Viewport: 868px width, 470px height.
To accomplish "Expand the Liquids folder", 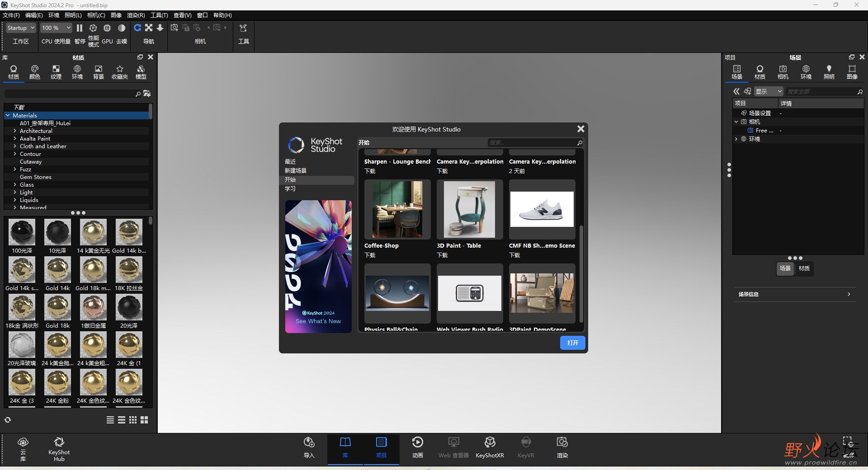I will 15,200.
